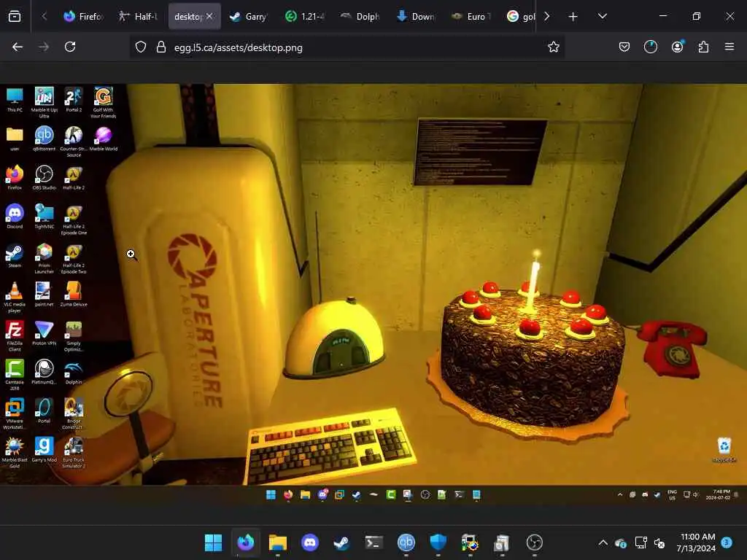Click the address bar URL egg.l5.ca/assets/desktop.png
The image size is (747, 560).
(x=239, y=47)
